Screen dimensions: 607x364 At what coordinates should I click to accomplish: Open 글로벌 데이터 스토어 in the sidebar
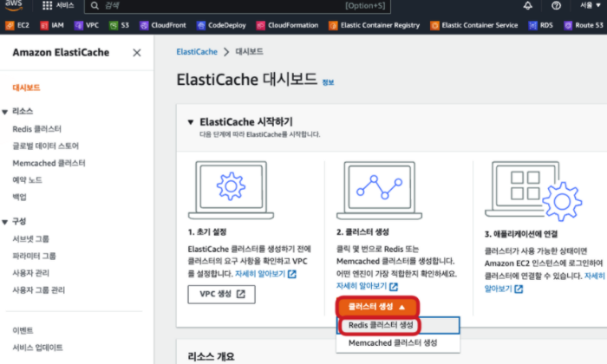click(x=45, y=146)
